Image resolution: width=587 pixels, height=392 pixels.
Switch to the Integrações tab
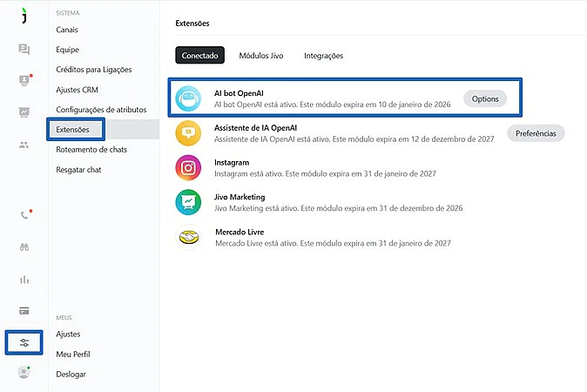(323, 56)
